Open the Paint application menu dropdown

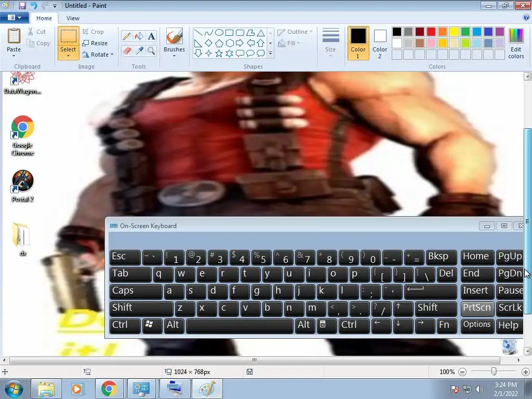click(x=14, y=18)
